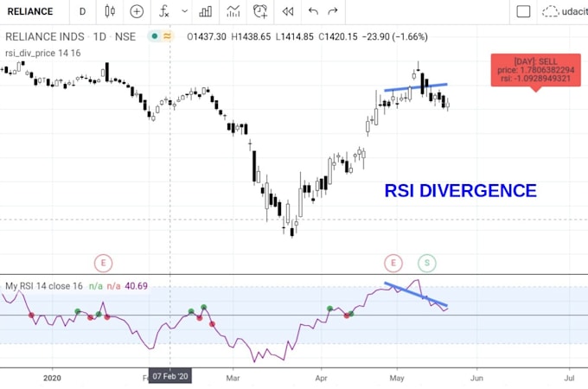
Task: Click the Mar label on the time axis
Action: (x=233, y=378)
